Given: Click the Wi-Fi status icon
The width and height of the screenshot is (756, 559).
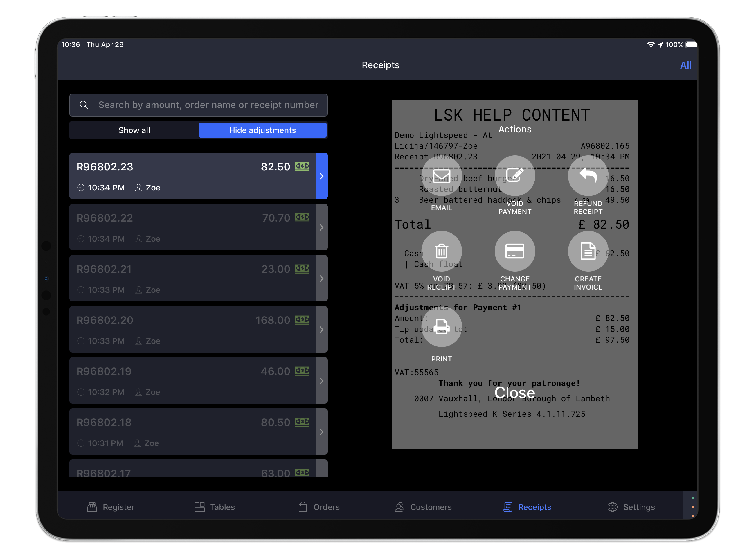Looking at the screenshot, I should click(x=650, y=45).
